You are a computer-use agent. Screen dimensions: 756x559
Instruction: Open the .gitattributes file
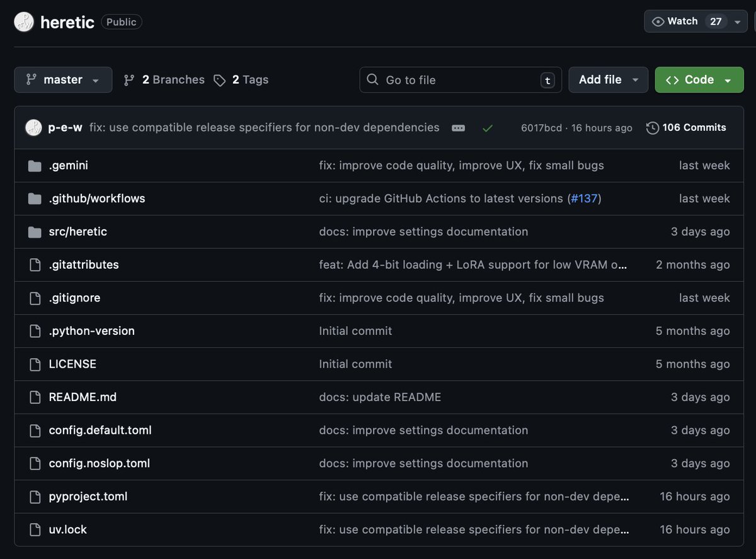click(x=84, y=265)
